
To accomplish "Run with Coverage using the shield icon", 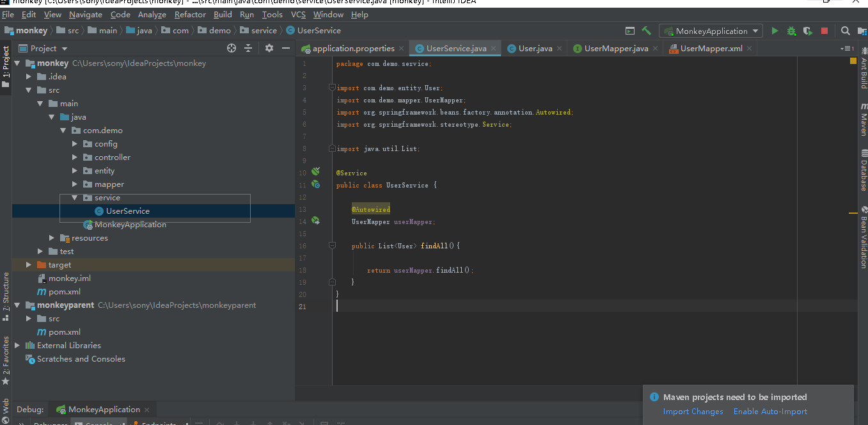I will point(807,30).
